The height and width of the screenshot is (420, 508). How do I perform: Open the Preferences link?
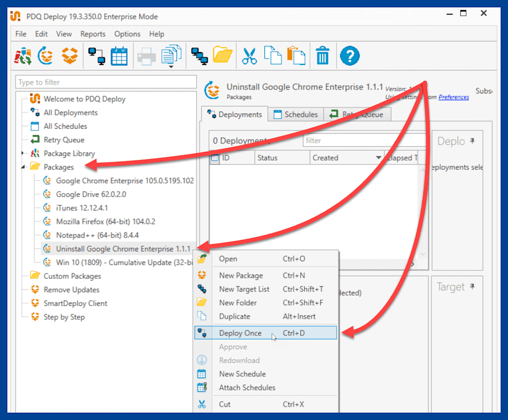pyautogui.click(x=454, y=97)
